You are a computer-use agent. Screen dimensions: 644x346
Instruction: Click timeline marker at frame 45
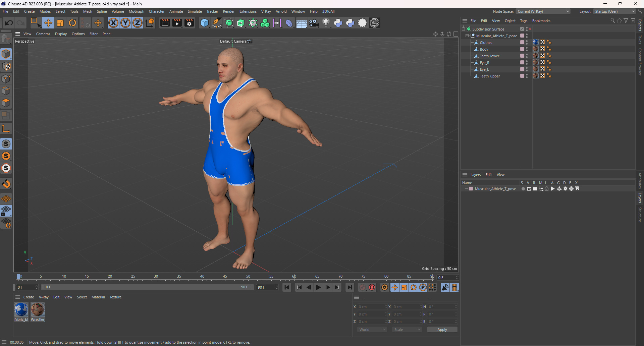[225, 277]
